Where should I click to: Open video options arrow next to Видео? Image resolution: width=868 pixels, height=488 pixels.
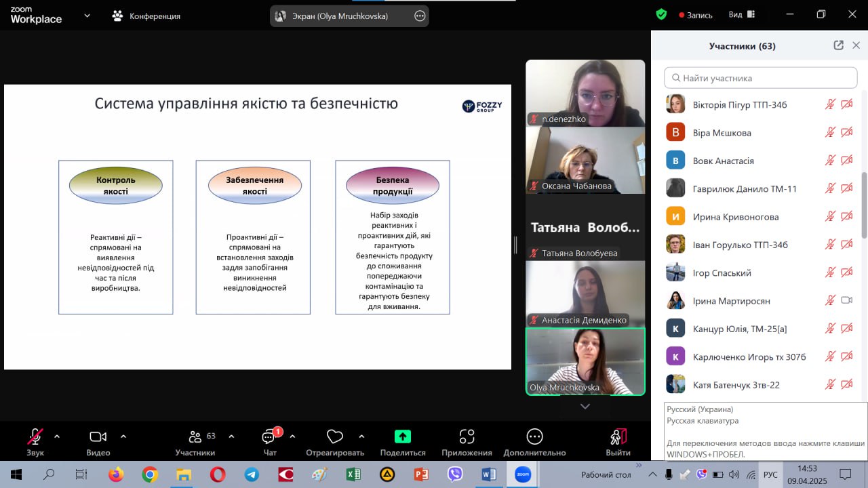click(x=123, y=436)
